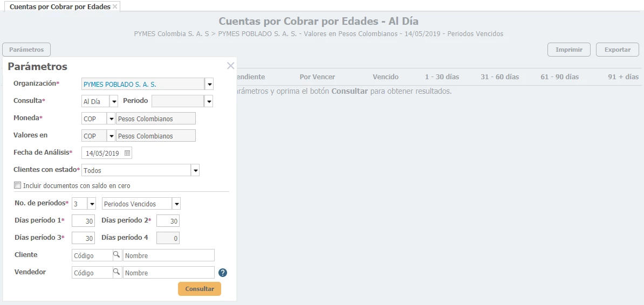Open the Periodos Vencidos dropdown
Screen dimensions: 644x305
[x=176, y=204]
